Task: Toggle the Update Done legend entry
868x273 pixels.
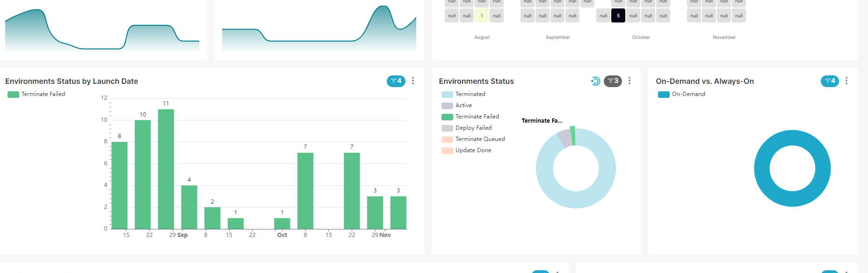Action: click(473, 150)
